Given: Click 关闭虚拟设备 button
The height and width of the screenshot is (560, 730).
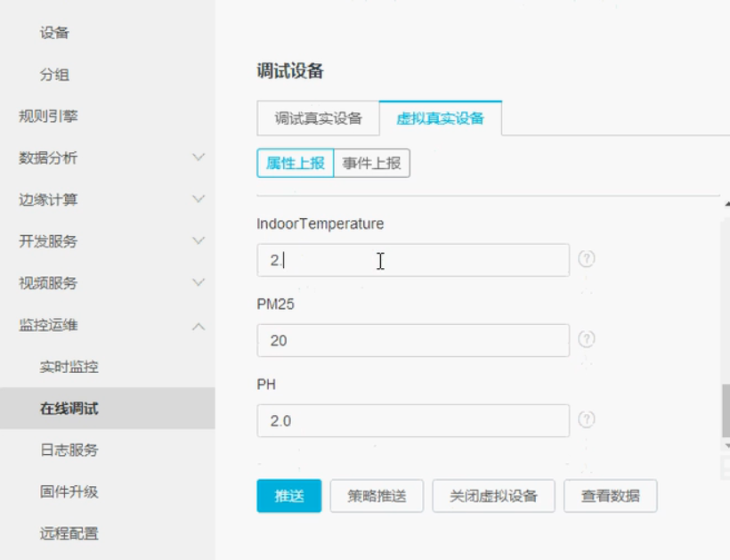Looking at the screenshot, I should coord(493,496).
